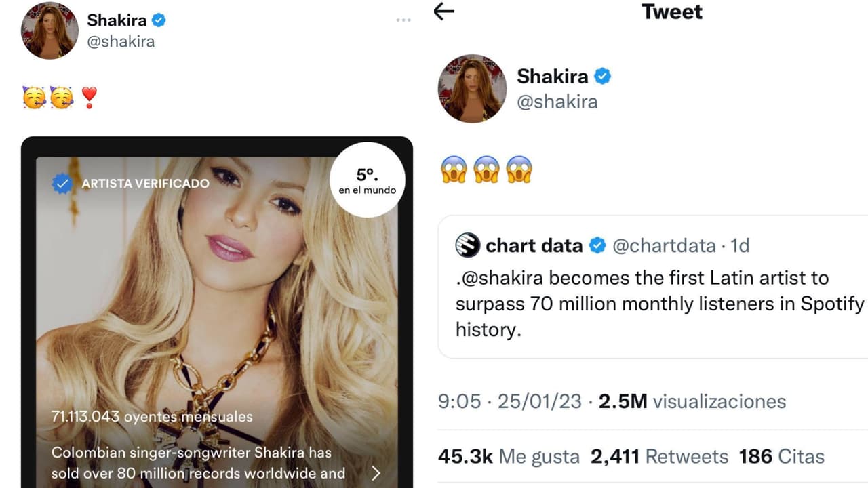The width and height of the screenshot is (868, 488).
Task: Click the @shakira mention inside the quoted tweet
Action: tap(499, 277)
